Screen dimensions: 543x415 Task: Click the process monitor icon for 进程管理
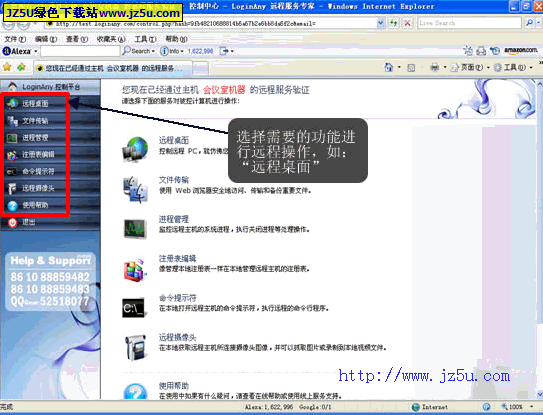click(135, 229)
